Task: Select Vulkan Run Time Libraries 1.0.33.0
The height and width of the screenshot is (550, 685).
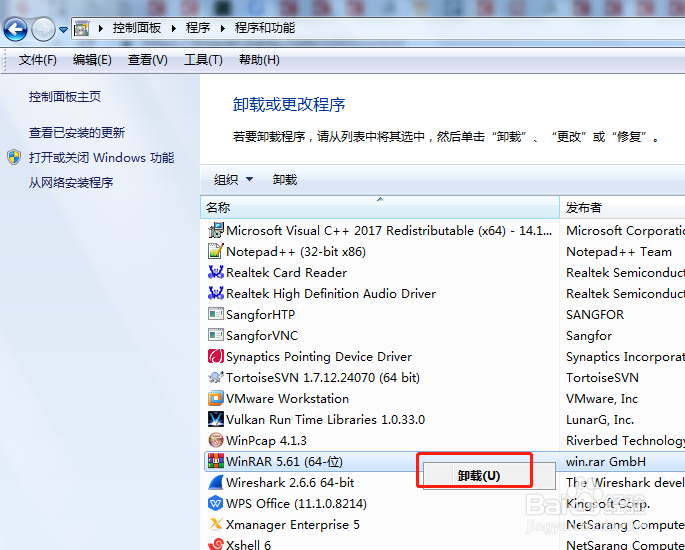Action: point(325,419)
